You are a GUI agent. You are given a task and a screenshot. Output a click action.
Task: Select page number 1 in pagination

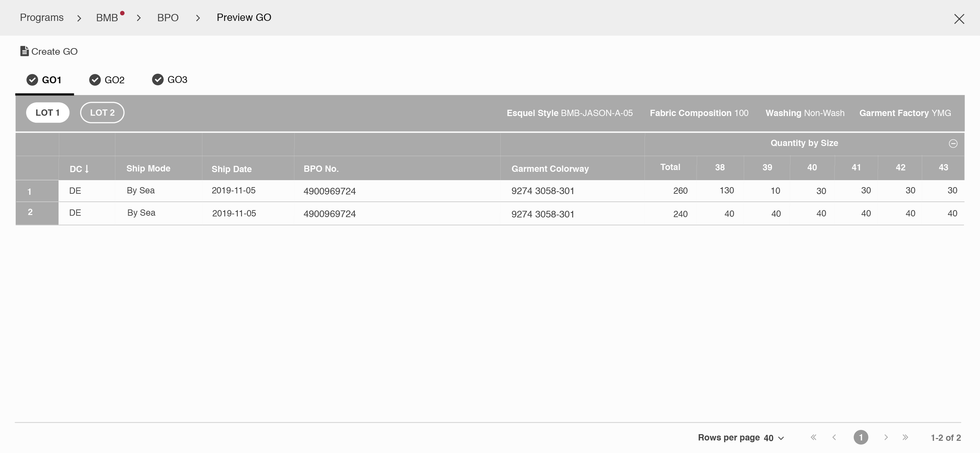tap(861, 437)
